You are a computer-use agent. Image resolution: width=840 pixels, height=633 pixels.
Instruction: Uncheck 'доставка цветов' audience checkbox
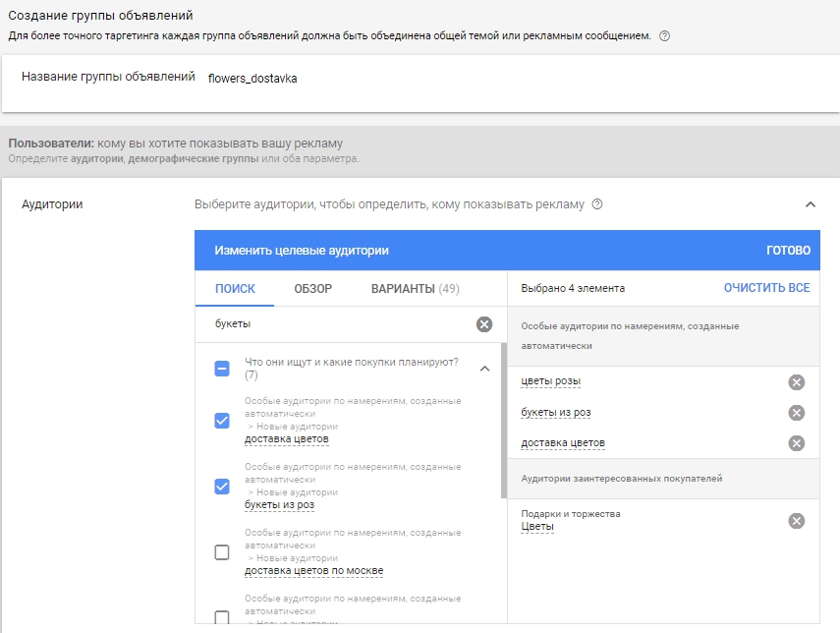coord(222,421)
